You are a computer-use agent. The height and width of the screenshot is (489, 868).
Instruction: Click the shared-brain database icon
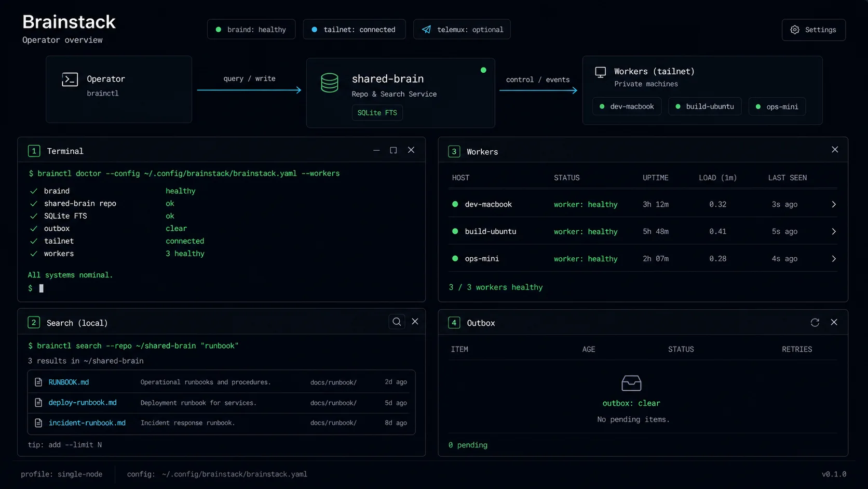pyautogui.click(x=330, y=83)
